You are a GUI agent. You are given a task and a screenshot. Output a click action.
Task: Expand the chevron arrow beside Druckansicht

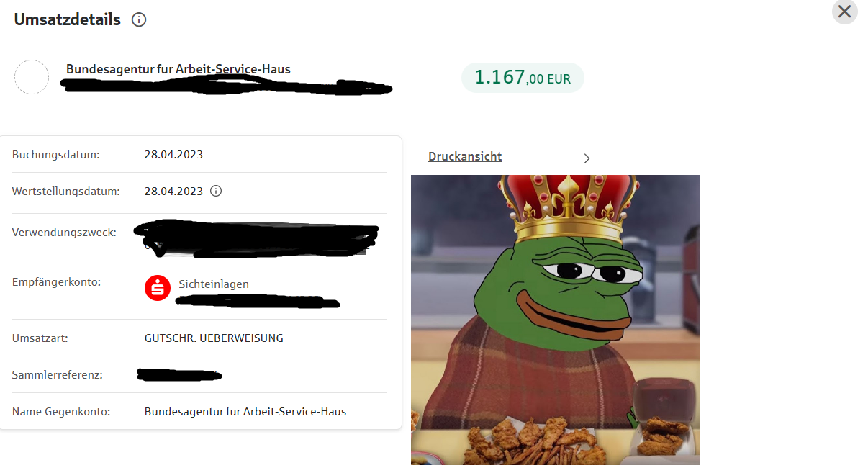pos(587,158)
